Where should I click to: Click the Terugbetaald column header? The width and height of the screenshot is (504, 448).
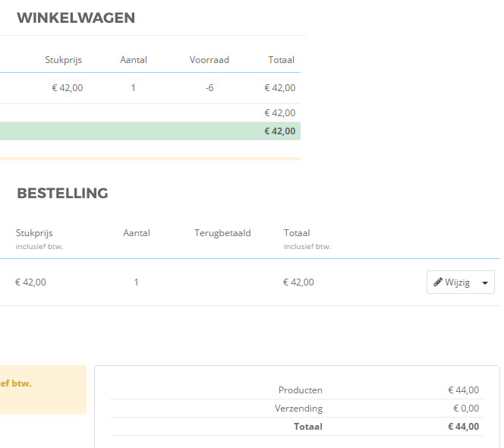pyautogui.click(x=222, y=233)
